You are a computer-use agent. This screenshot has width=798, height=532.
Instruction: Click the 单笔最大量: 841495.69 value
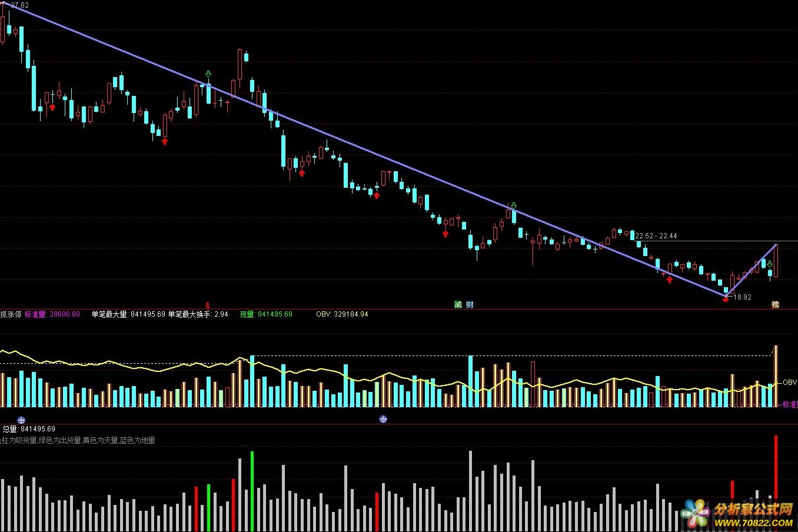[128, 314]
